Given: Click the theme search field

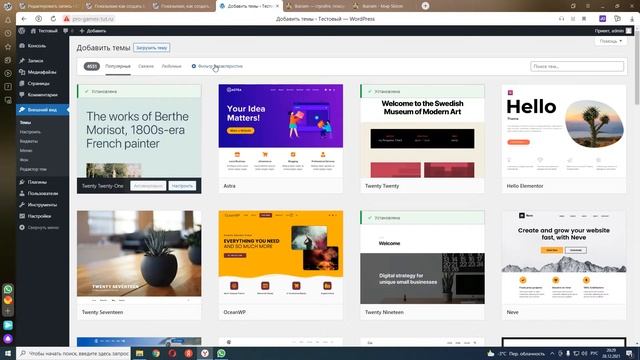Looking at the screenshot, I should tap(577, 66).
